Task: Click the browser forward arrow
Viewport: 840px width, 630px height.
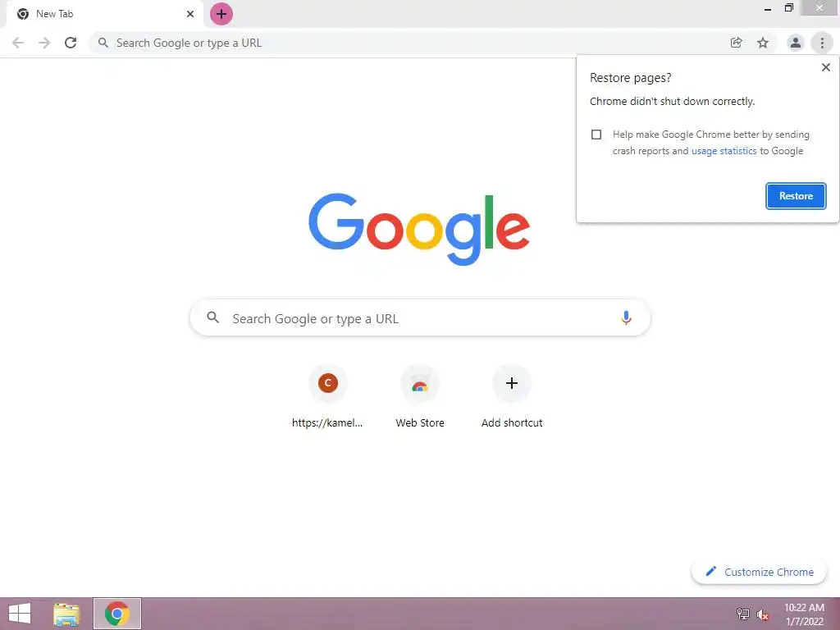Action: (44, 43)
